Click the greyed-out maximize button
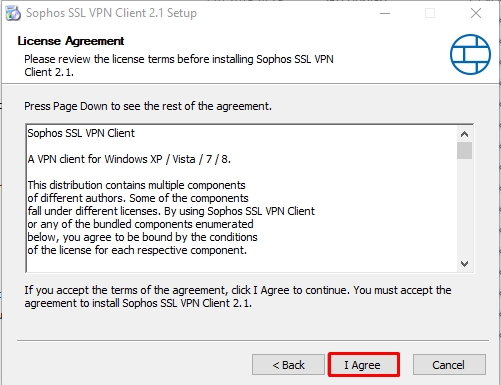 [x=430, y=13]
